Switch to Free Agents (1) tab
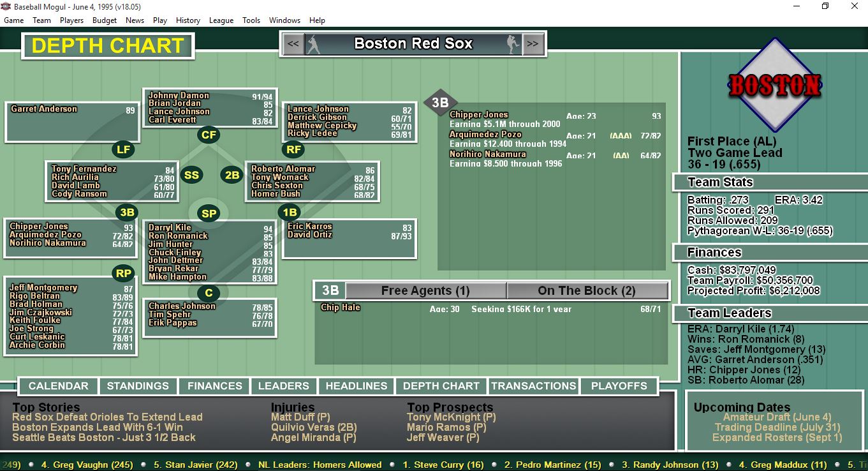 425,291
